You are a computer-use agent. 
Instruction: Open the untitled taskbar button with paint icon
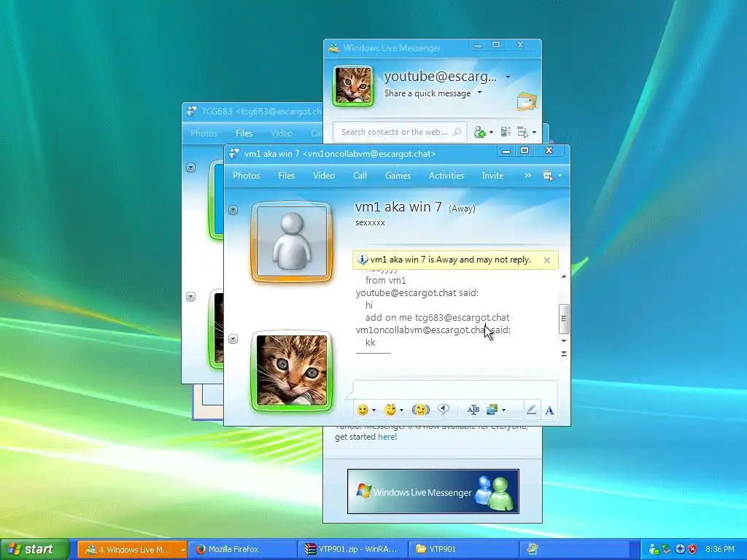pos(532,549)
